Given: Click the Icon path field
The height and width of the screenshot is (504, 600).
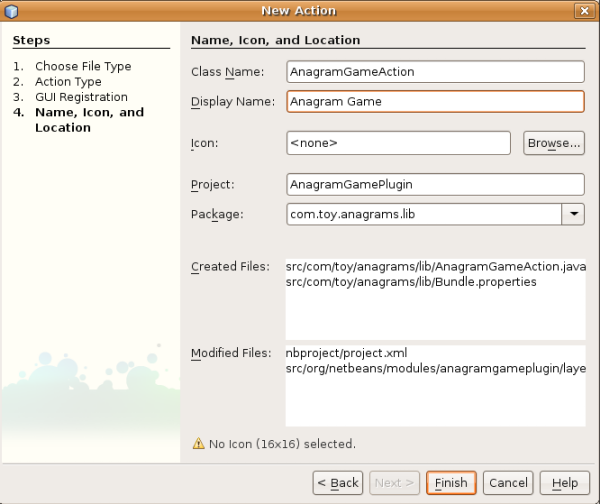Looking at the screenshot, I should [398, 143].
